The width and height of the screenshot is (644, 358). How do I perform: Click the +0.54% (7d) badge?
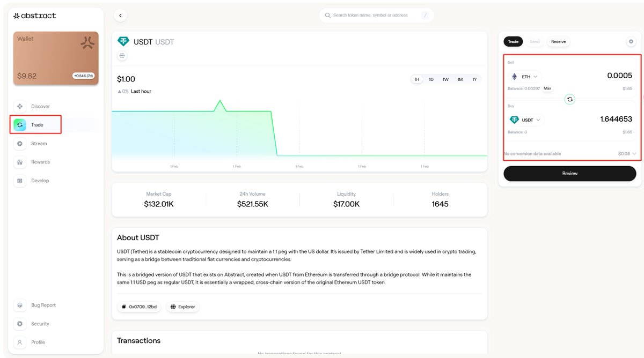(x=84, y=76)
